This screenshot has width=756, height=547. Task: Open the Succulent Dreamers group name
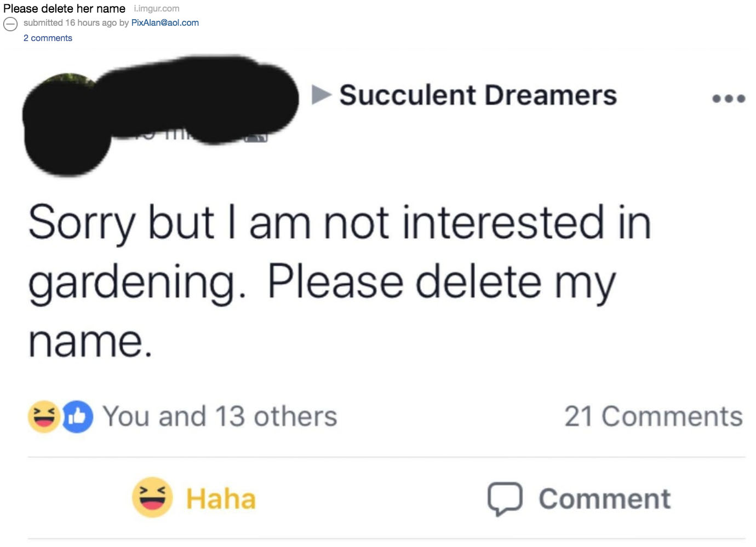(x=478, y=95)
